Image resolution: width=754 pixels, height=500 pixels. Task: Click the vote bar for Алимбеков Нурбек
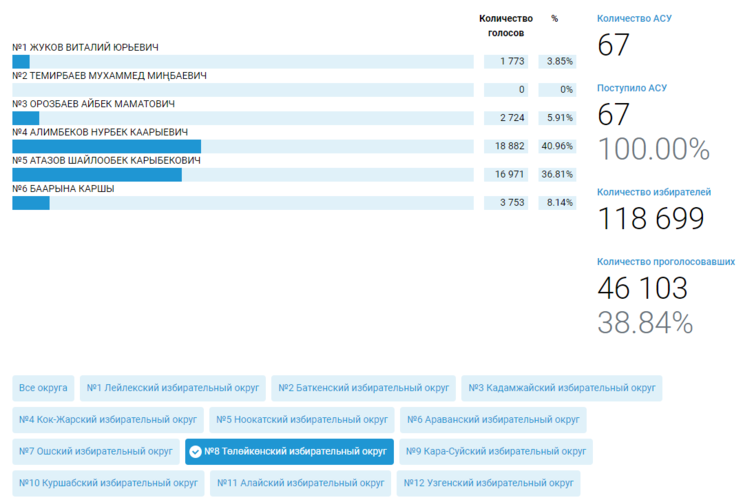(106, 147)
